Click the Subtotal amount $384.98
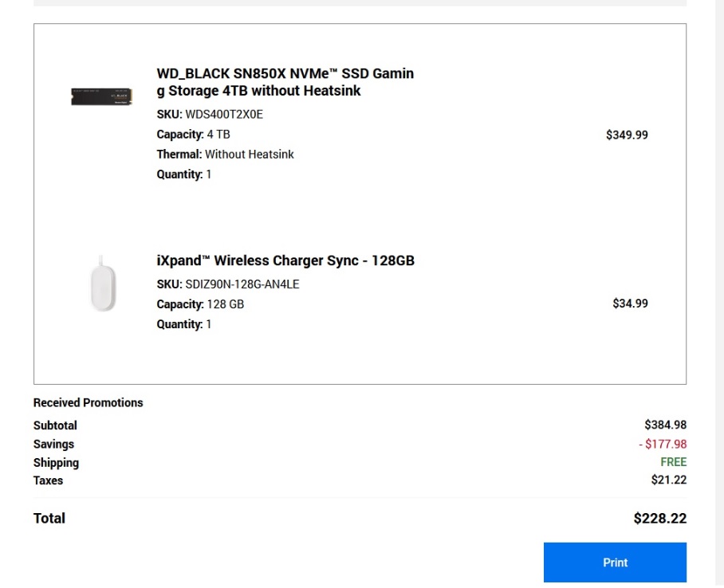This screenshot has height=588, width=724. click(x=665, y=425)
